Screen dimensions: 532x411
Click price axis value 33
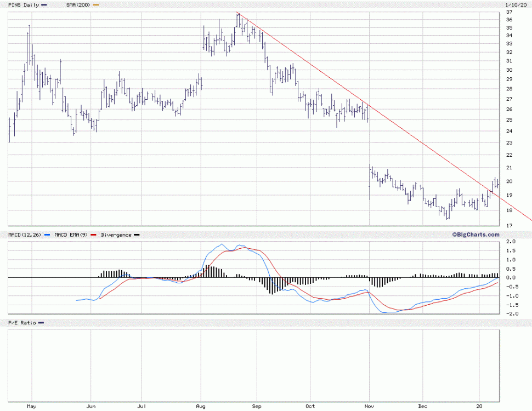510,44
